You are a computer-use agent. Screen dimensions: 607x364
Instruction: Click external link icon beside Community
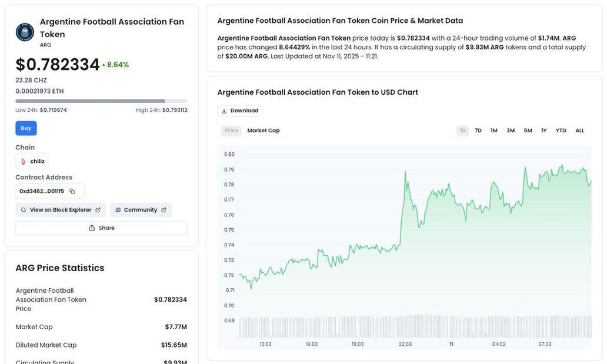[164, 210]
